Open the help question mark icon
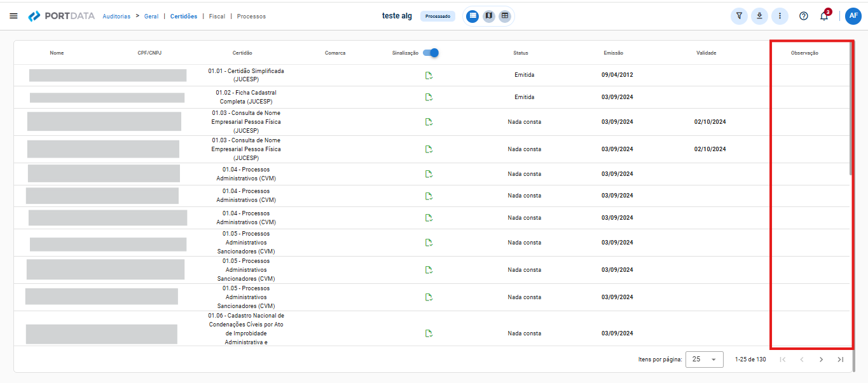Image resolution: width=868 pixels, height=383 pixels. [x=804, y=16]
